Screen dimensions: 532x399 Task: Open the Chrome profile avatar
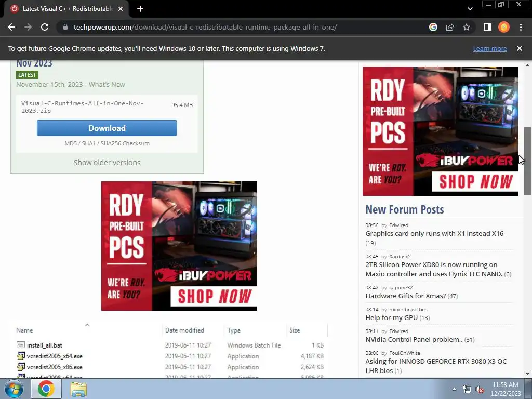click(x=504, y=27)
